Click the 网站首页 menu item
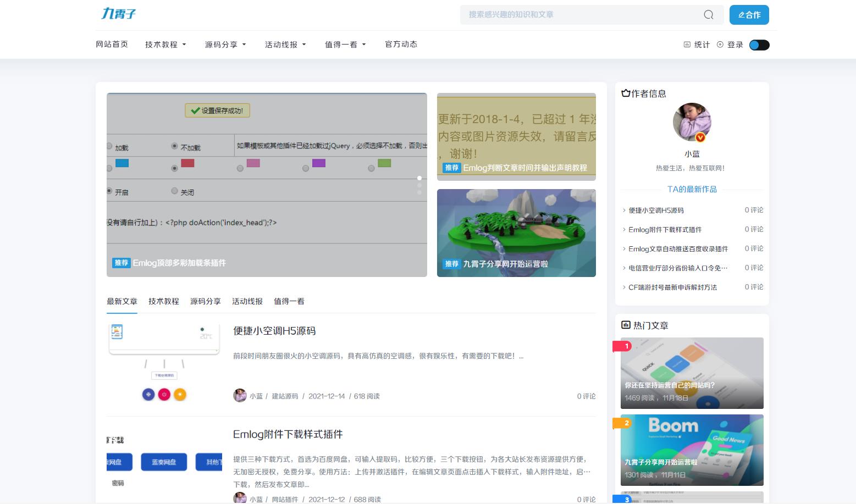 (112, 45)
